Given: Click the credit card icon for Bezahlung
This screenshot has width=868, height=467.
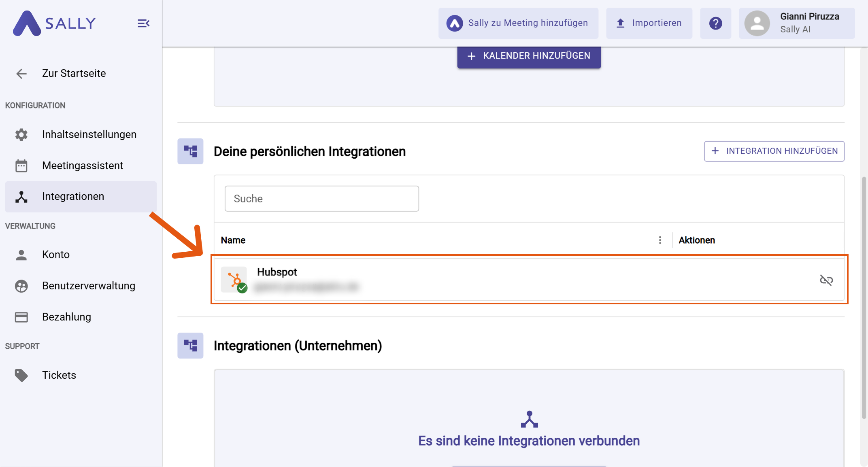Looking at the screenshot, I should coord(21,317).
